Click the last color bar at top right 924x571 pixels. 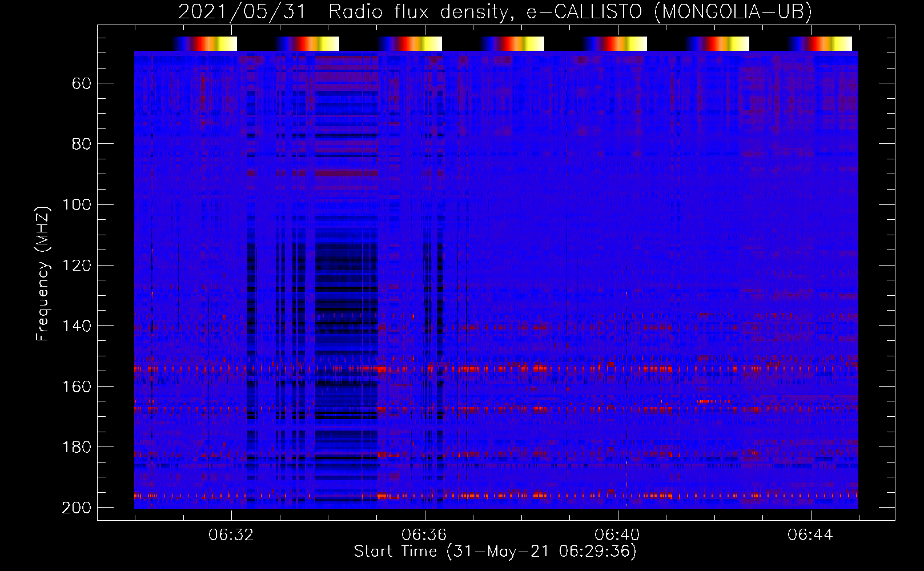pyautogui.click(x=820, y=43)
